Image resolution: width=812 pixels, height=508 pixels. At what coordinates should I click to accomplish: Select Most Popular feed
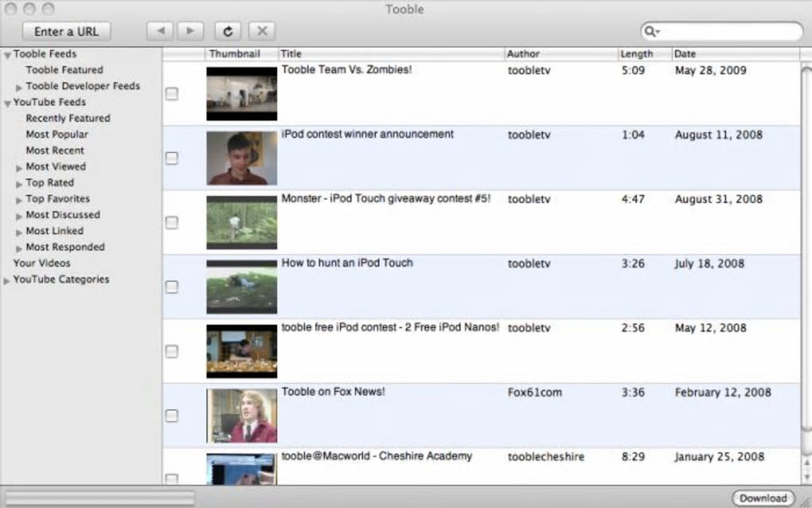[x=57, y=134]
